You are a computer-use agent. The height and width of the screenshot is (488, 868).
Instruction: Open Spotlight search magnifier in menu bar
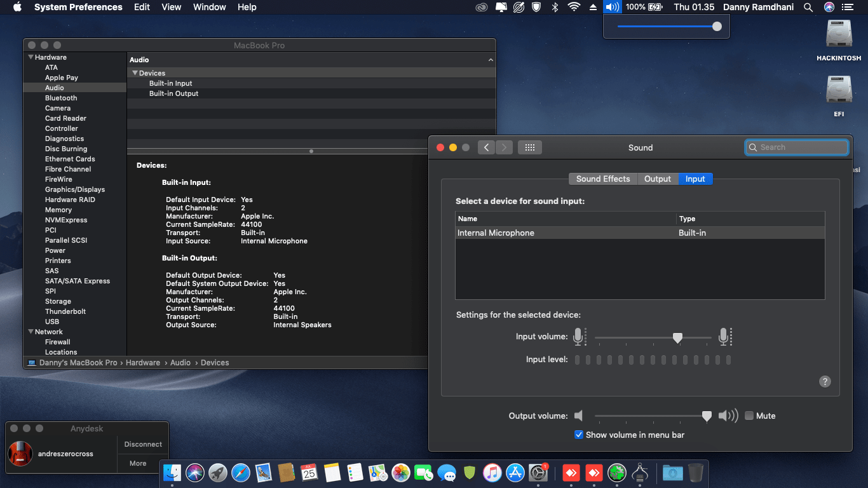click(x=808, y=7)
